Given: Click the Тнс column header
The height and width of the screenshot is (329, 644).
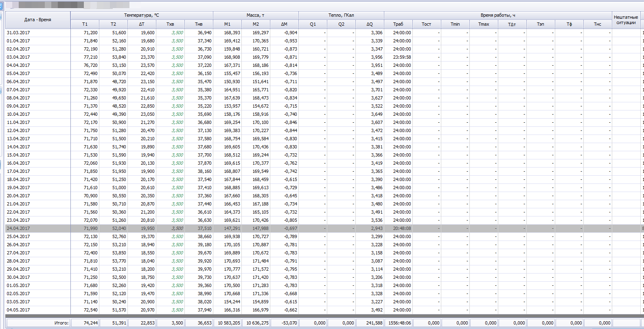Looking at the screenshot, I should click(x=598, y=24).
